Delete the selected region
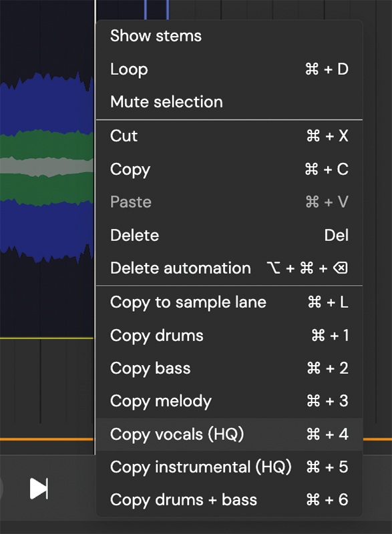Screen dimensions: 392x534 134,236
